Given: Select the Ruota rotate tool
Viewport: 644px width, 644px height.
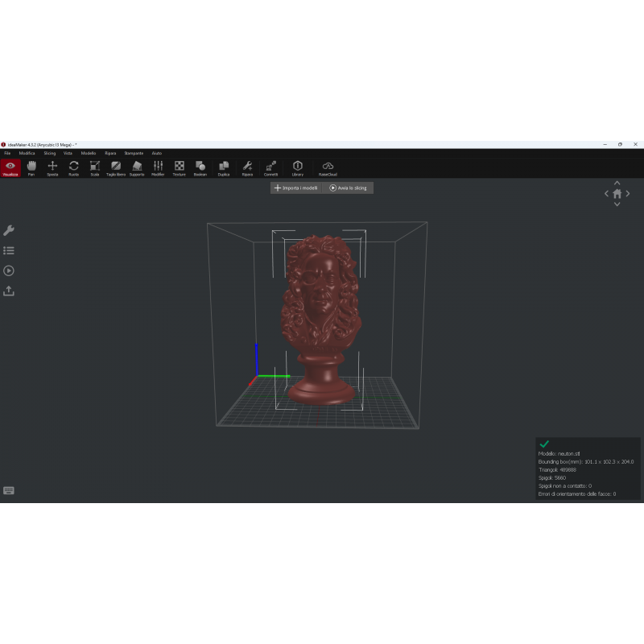Looking at the screenshot, I should (73, 167).
